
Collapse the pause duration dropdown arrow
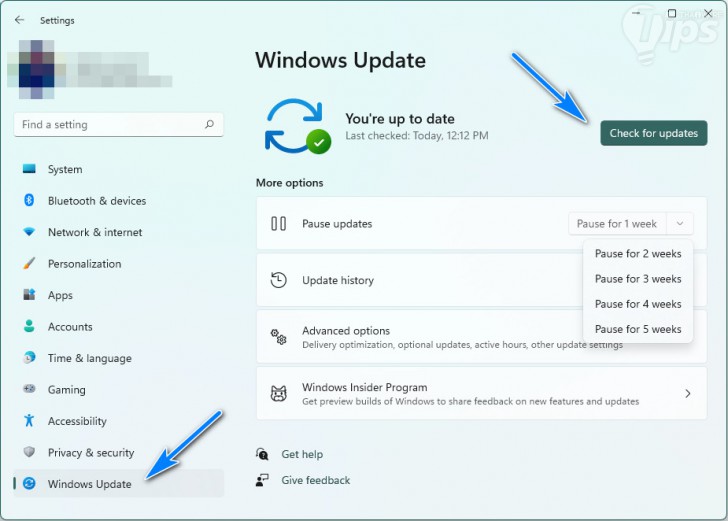(x=680, y=223)
